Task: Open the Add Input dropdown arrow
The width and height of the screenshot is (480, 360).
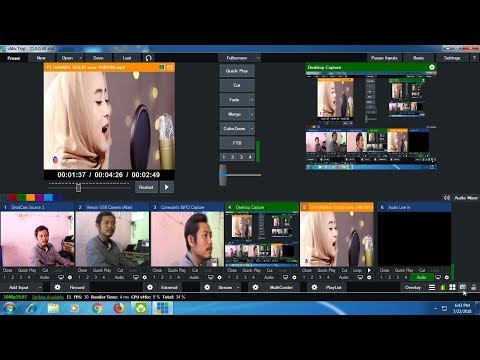Action: point(40,287)
